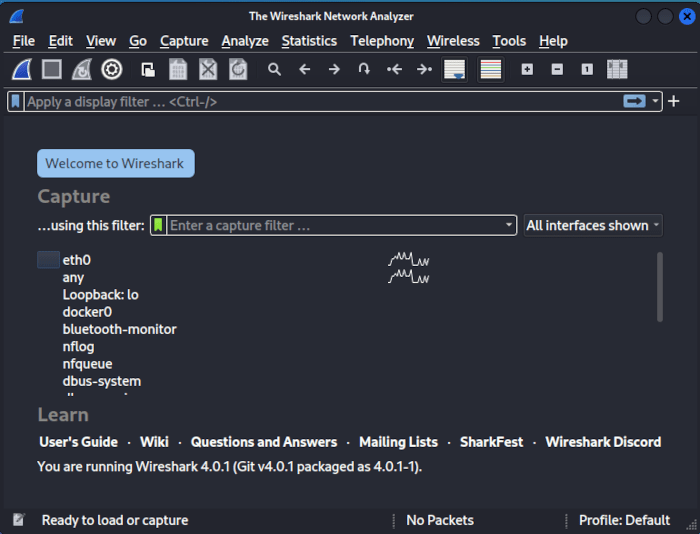The image size is (700, 534).
Task: Go back to the previous packet arrow
Action: click(x=304, y=70)
